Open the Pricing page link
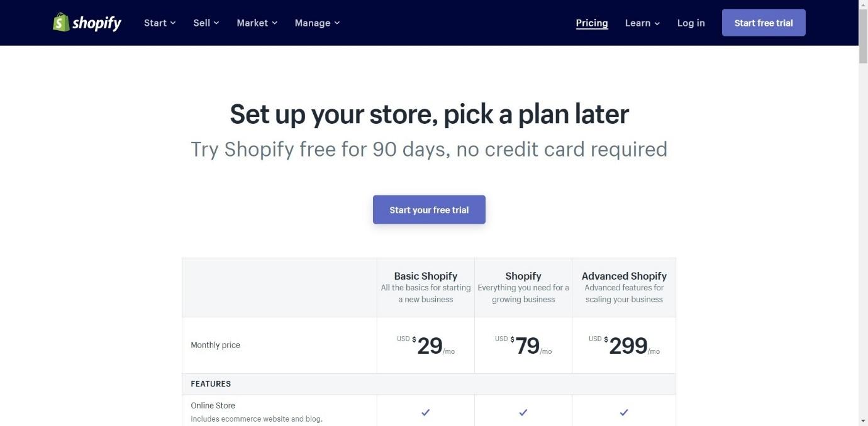This screenshot has height=426, width=868. 592,23
